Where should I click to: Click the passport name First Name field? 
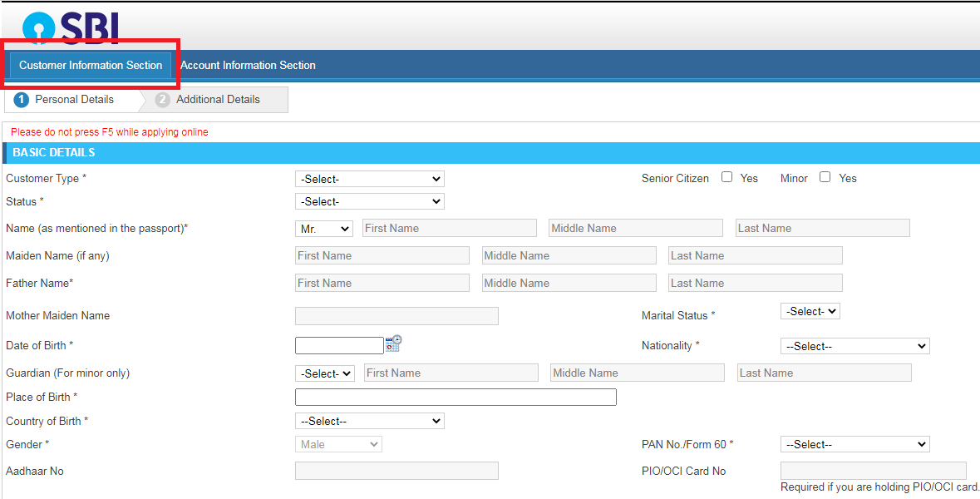click(450, 228)
